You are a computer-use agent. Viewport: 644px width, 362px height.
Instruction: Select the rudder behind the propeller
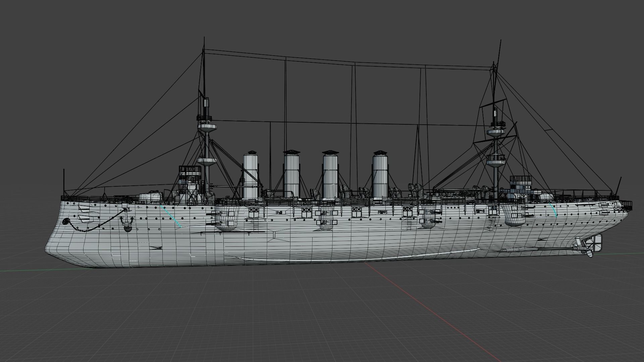click(597, 243)
